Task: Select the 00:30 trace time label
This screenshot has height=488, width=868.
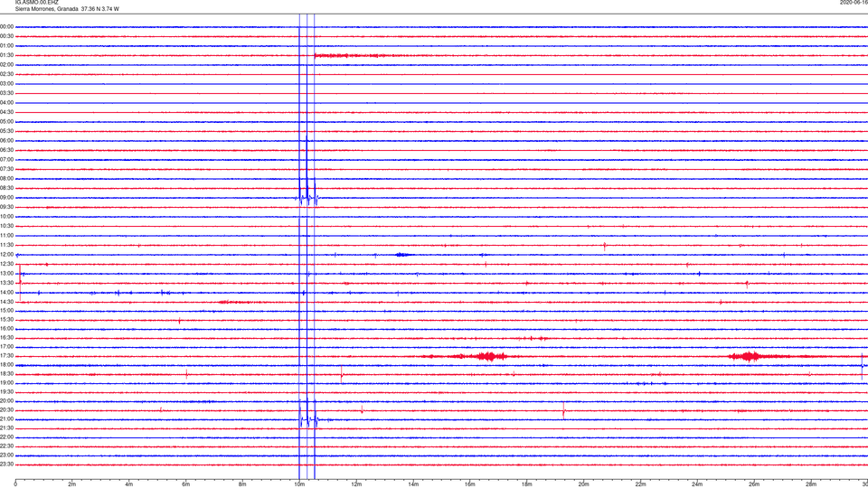Action: click(6, 36)
